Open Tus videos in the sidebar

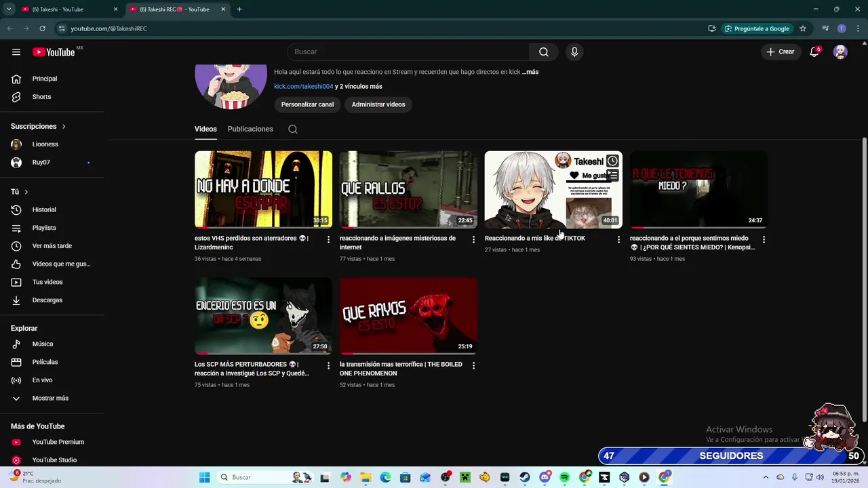click(x=50, y=282)
